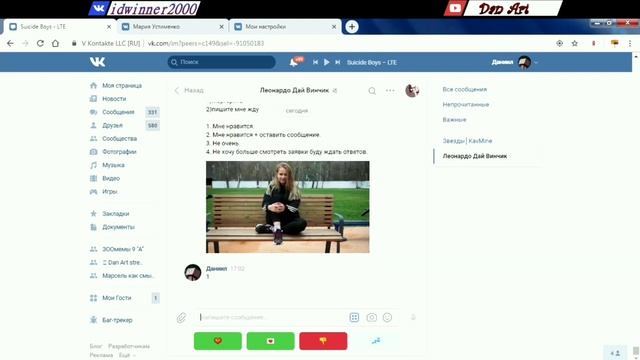
Task: Reload the page
Action: [x=40, y=43]
